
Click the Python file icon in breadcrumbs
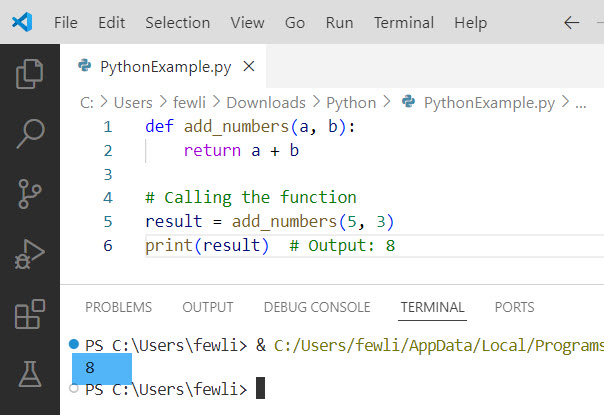coord(408,102)
